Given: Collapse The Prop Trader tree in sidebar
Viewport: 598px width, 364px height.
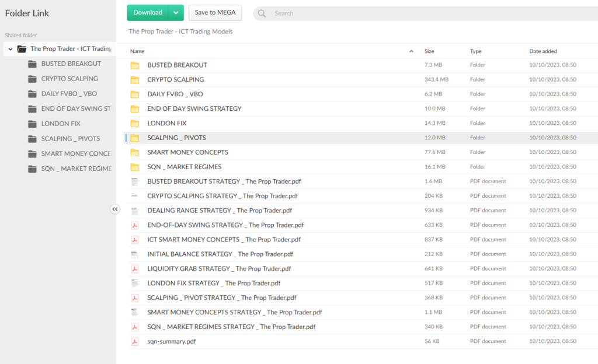Looking at the screenshot, I should point(11,49).
